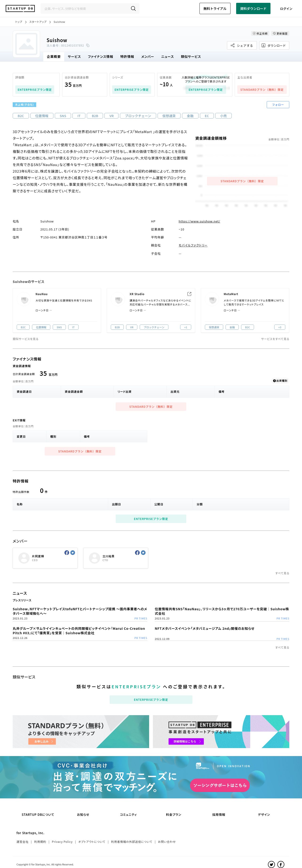Click the ダウンロード button

(274, 45)
